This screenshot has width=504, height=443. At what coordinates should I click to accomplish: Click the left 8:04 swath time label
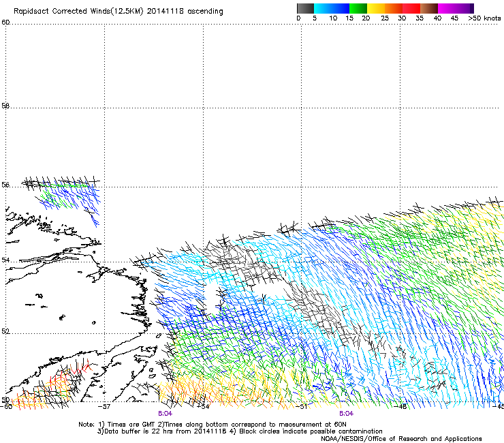point(166,414)
